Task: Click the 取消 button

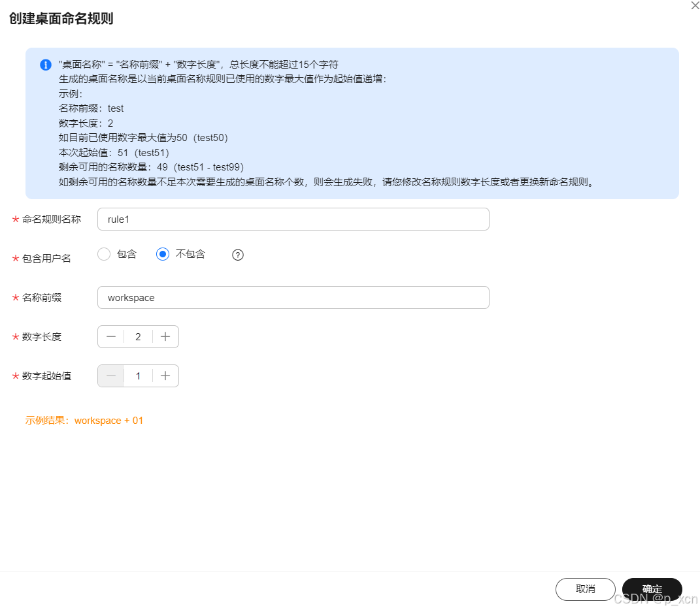Action: [x=585, y=589]
